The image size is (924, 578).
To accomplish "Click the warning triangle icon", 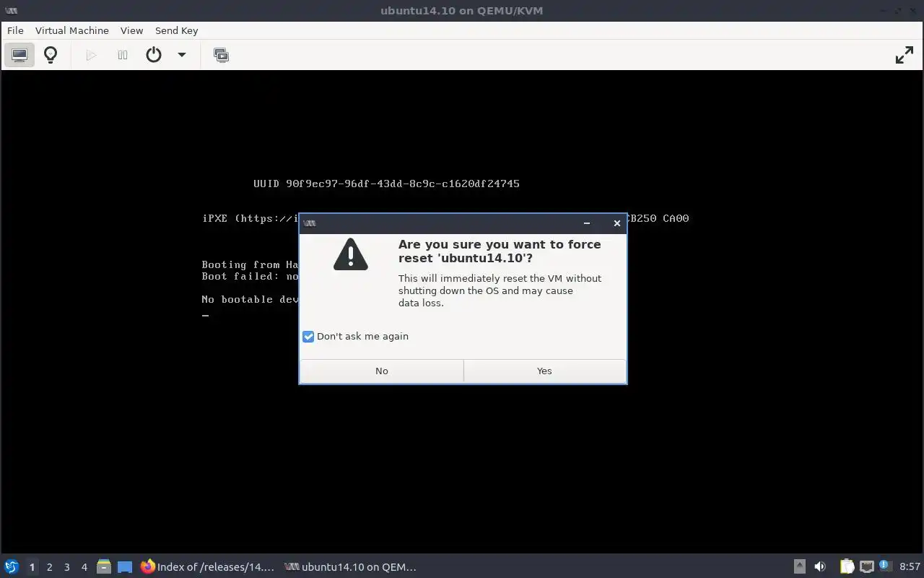I will 351,254.
